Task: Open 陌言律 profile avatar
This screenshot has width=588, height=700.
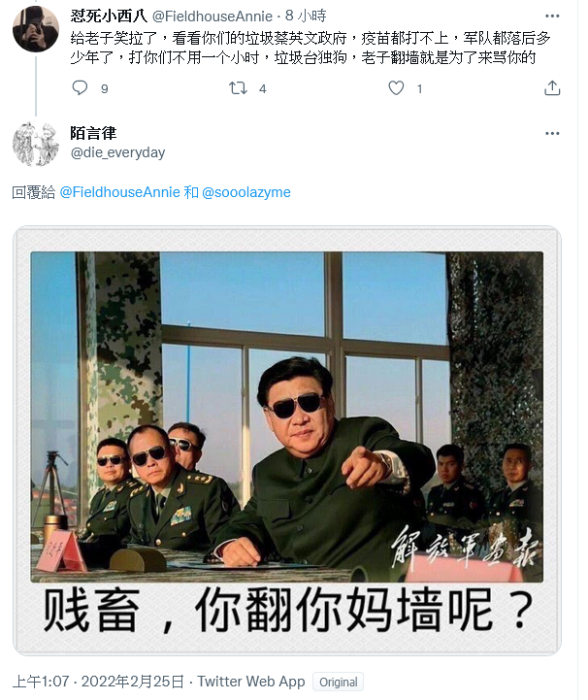Action: (36, 145)
